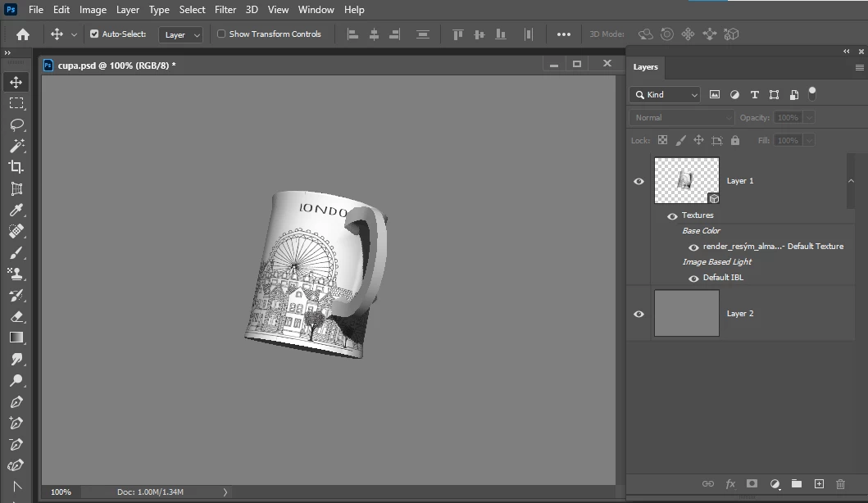This screenshot has width=868, height=503.
Task: Open the Auto-Select Layer dropdown
Action: pos(182,35)
